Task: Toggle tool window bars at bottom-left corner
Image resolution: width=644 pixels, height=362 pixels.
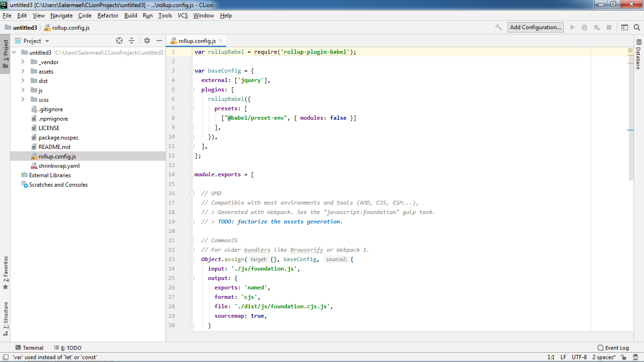Action: (x=5, y=357)
